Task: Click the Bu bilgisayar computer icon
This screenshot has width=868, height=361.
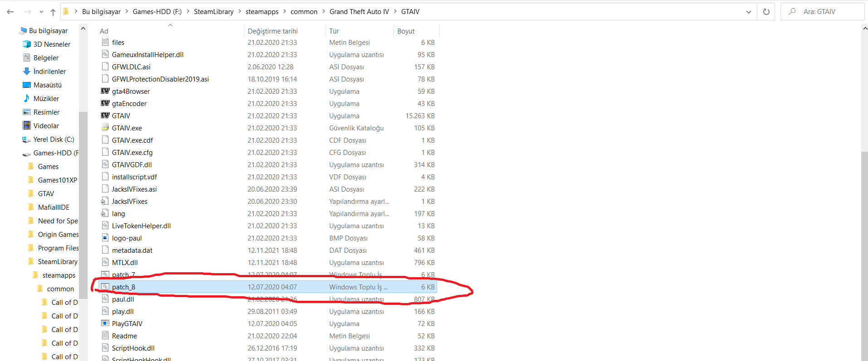Action: [x=23, y=31]
